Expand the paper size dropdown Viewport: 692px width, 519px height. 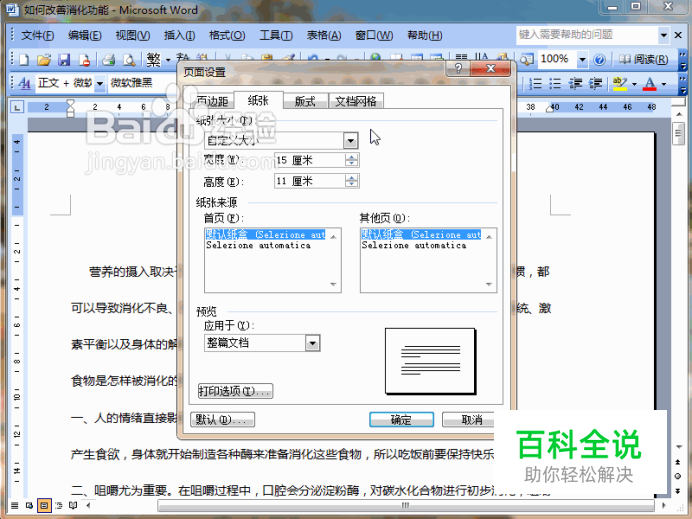tap(350, 141)
